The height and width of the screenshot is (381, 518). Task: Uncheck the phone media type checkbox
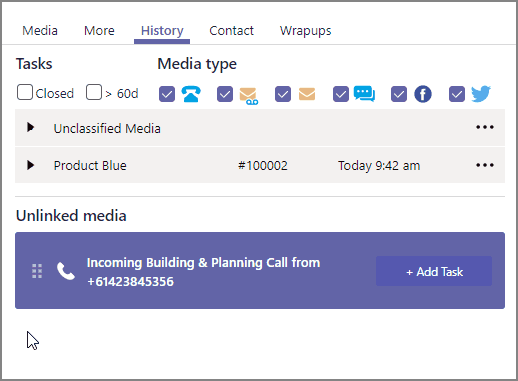coord(167,94)
